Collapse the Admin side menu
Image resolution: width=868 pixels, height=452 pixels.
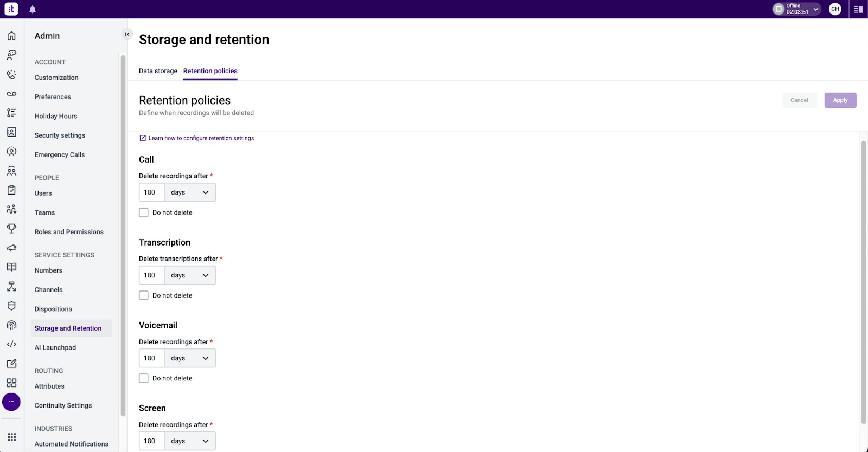point(127,34)
